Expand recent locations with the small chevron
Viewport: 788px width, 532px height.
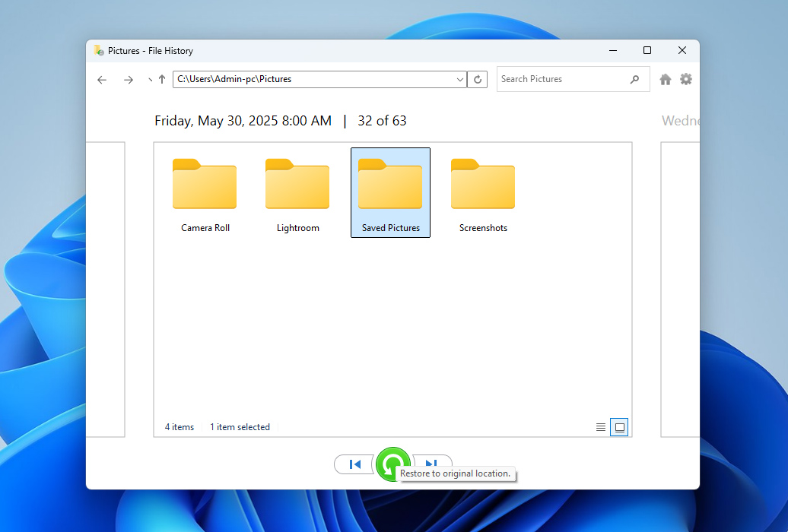(150, 79)
